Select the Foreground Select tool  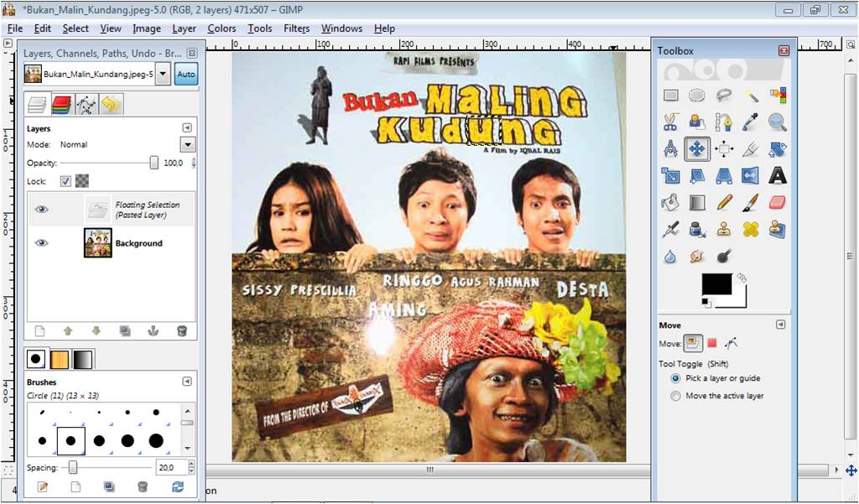tap(697, 122)
